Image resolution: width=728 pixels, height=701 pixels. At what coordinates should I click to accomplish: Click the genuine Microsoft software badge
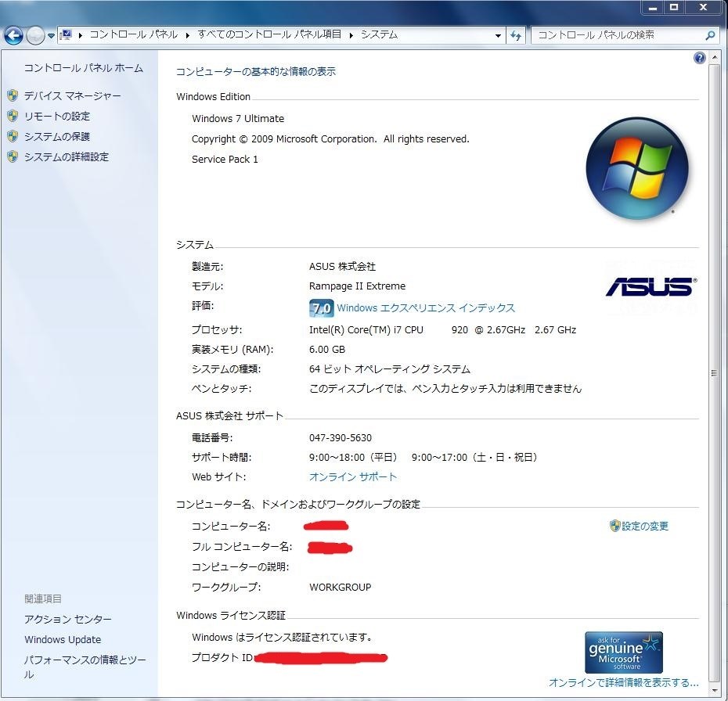[624, 652]
